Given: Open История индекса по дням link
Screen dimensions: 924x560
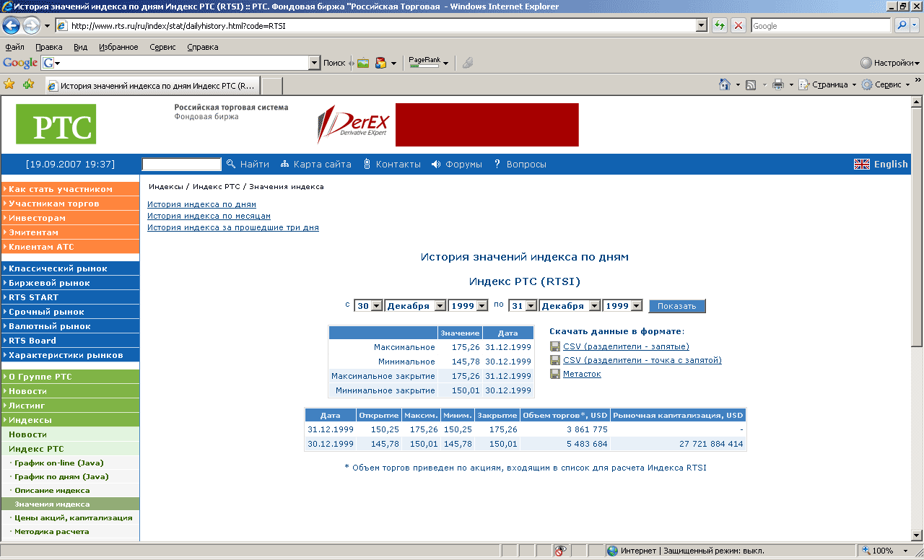Looking at the screenshot, I should point(201,204).
